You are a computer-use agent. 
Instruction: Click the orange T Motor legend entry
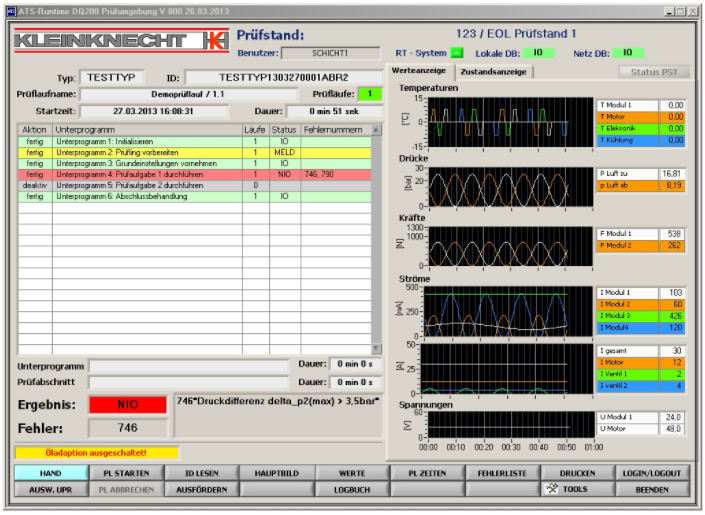(641, 117)
